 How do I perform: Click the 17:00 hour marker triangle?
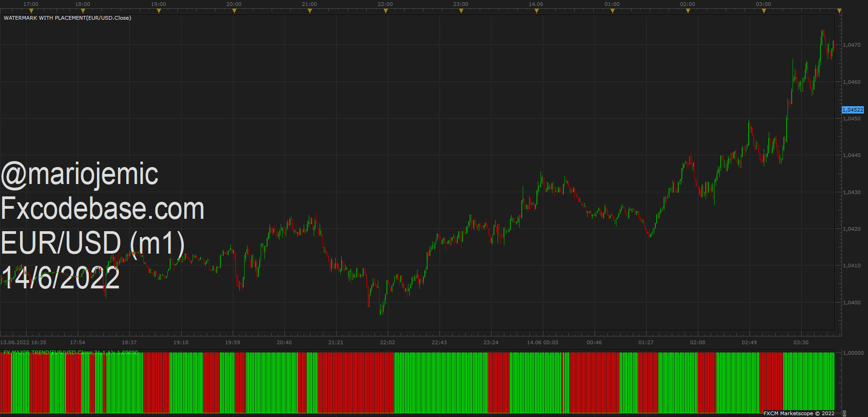pyautogui.click(x=31, y=11)
